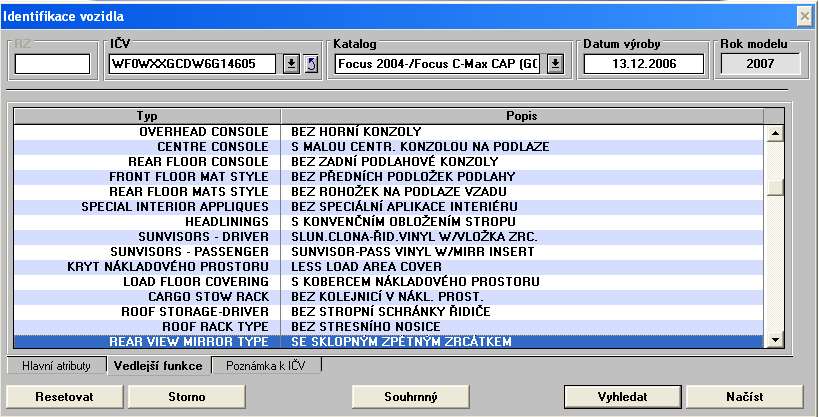
Task: Click the refresh icon beside the IČV field
Action: [310, 64]
